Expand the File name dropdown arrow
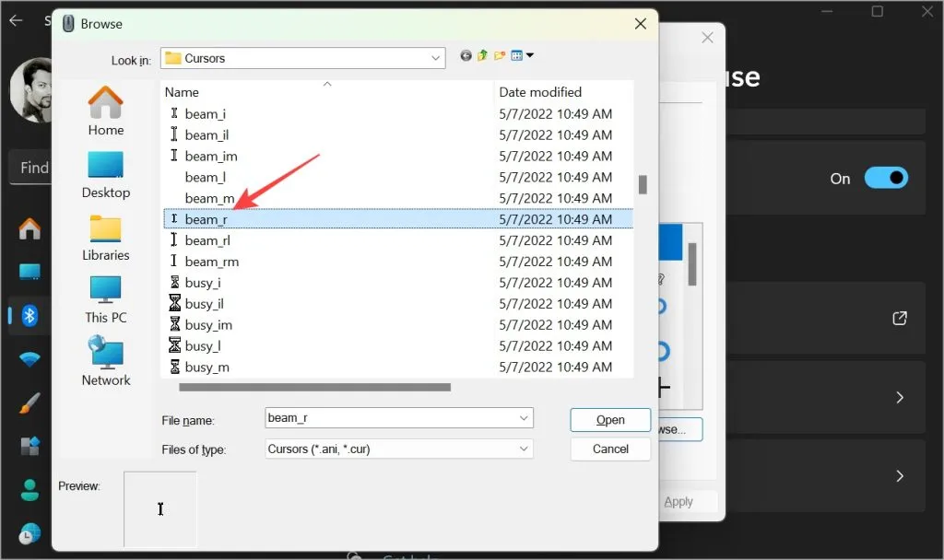Screen dimensions: 944x560 click(x=524, y=418)
